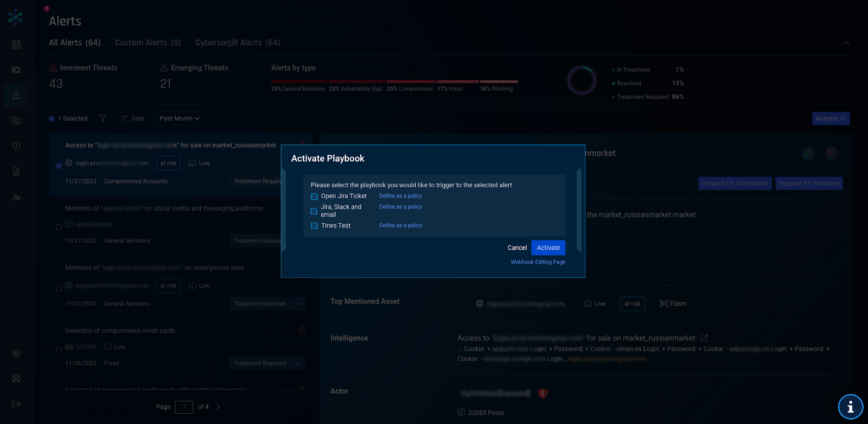Viewport: 868px width, 424px height.
Task: Click the page number input field
Action: tap(184, 407)
